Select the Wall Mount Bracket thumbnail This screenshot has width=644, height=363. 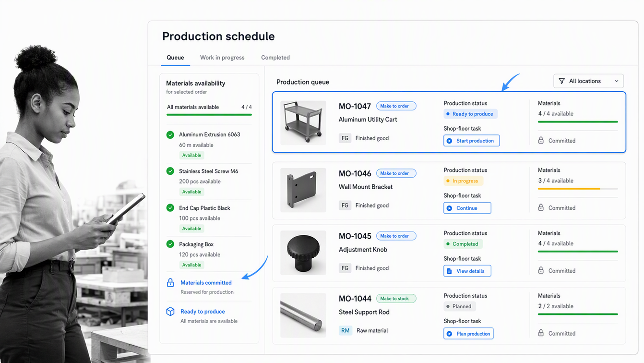coord(303,190)
